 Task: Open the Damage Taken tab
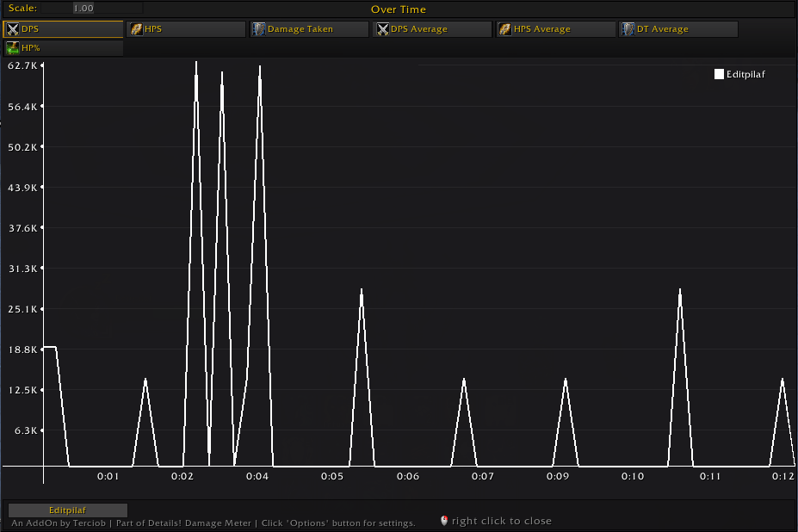tap(309, 29)
